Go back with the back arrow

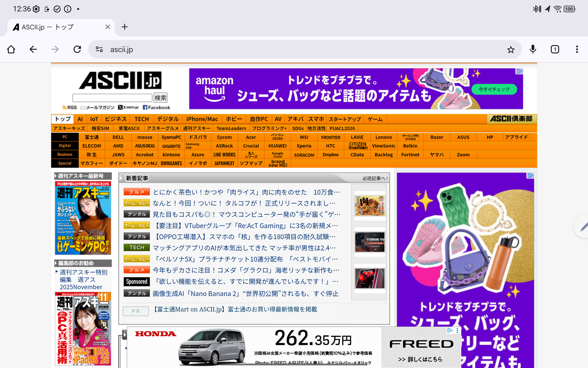33,49
